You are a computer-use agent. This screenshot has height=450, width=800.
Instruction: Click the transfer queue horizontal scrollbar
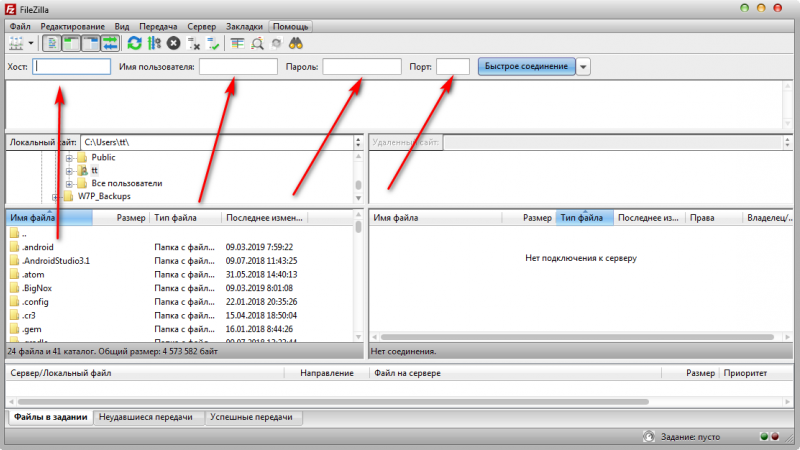(x=333, y=402)
